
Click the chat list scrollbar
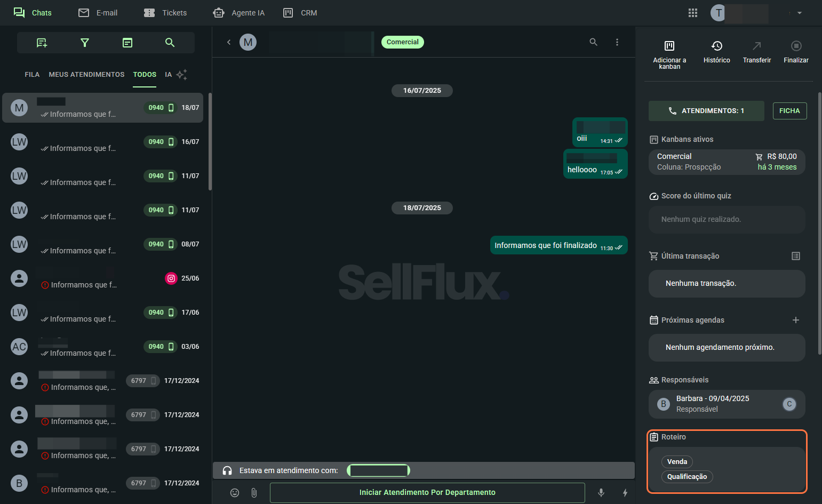(x=210, y=141)
